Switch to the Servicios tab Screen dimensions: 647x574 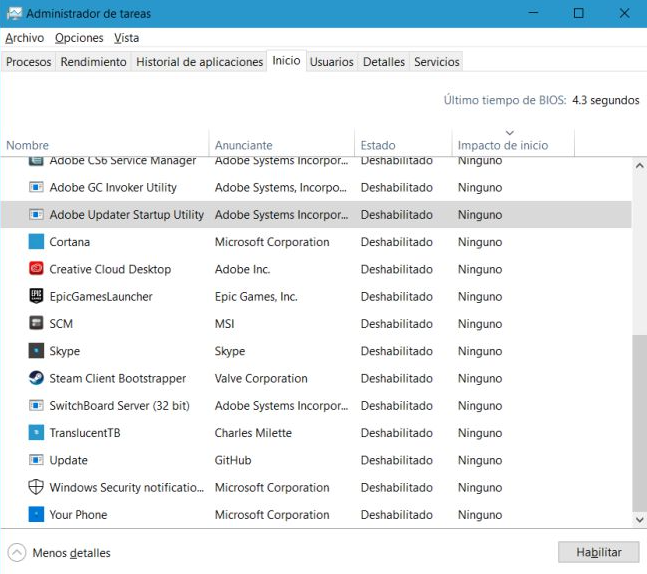pos(437,62)
